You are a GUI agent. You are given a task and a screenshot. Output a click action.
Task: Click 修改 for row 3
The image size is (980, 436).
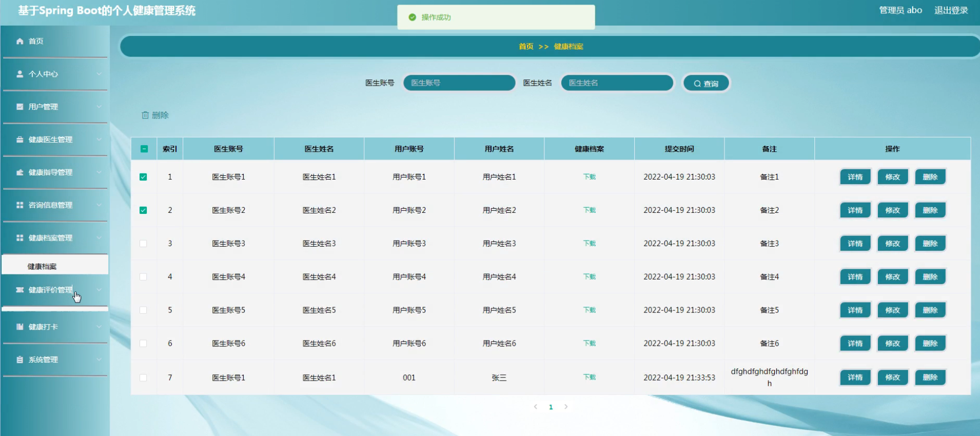pyautogui.click(x=892, y=244)
